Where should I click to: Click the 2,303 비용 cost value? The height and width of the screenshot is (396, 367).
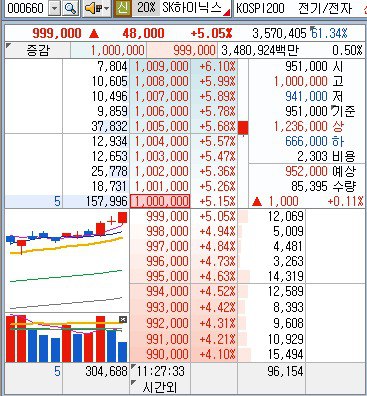tap(326, 156)
